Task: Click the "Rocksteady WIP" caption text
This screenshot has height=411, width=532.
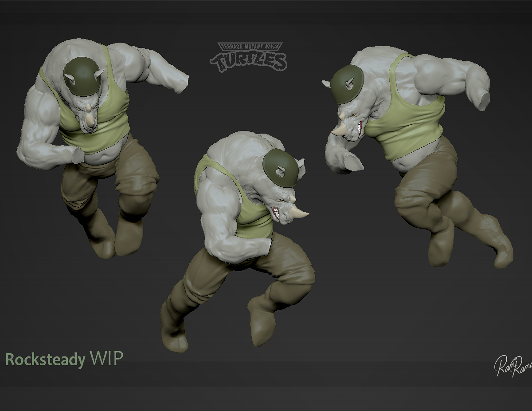Action: pos(64,359)
